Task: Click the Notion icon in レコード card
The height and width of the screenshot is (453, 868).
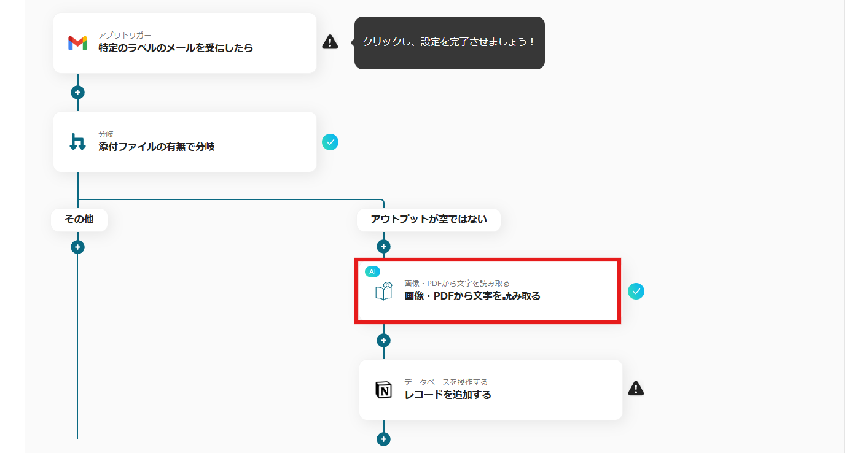Action: pyautogui.click(x=384, y=390)
